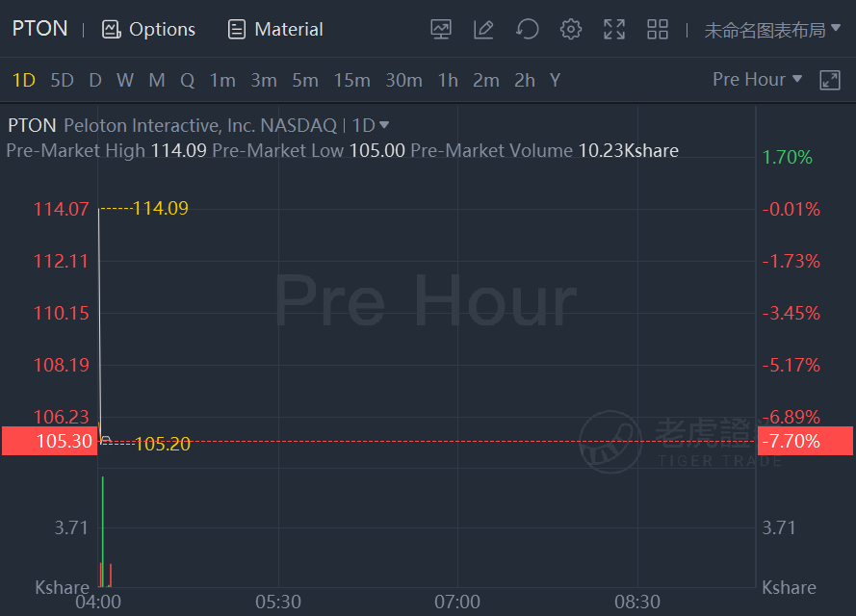Open chart settings gear icon
Image resolution: width=856 pixels, height=616 pixels.
point(571,30)
